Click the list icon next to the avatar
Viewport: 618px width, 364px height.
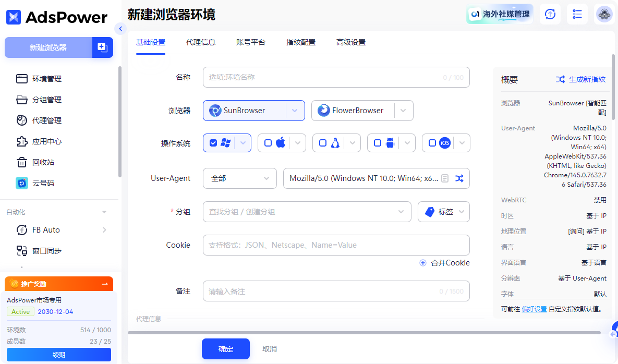coord(577,14)
